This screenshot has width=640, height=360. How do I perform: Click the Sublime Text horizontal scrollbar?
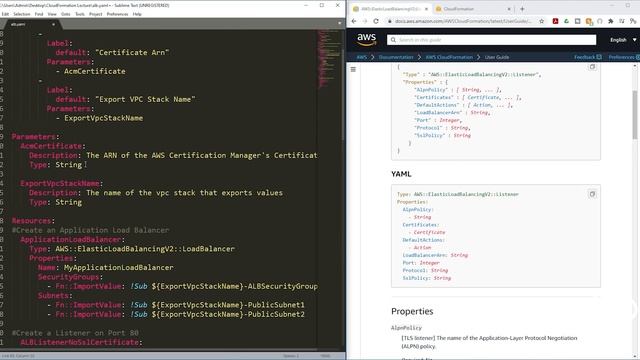pyautogui.click(x=159, y=350)
